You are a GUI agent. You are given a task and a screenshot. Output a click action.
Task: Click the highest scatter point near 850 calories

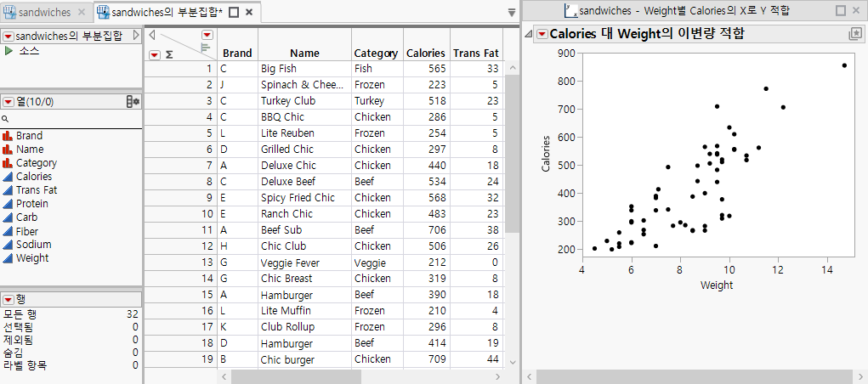pos(844,65)
